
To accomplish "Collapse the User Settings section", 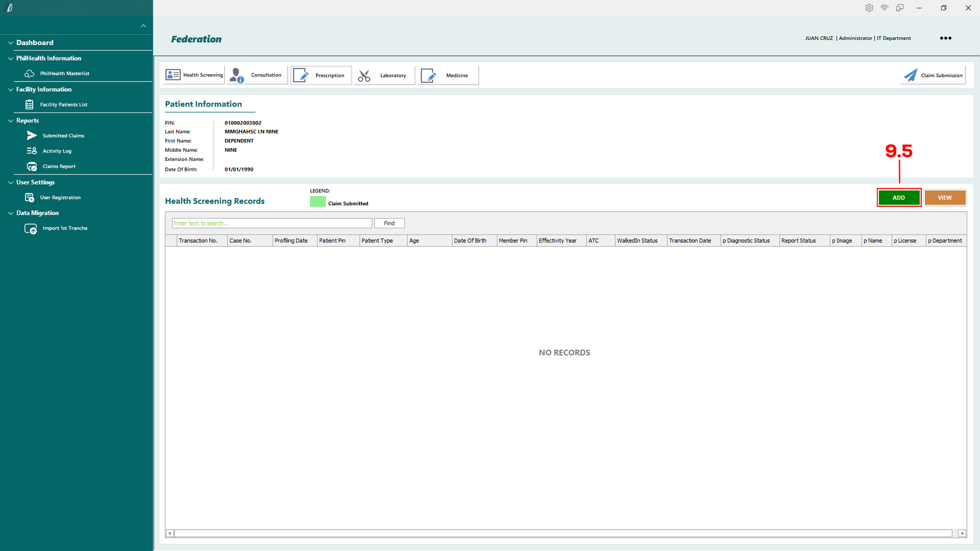I will click(x=10, y=182).
